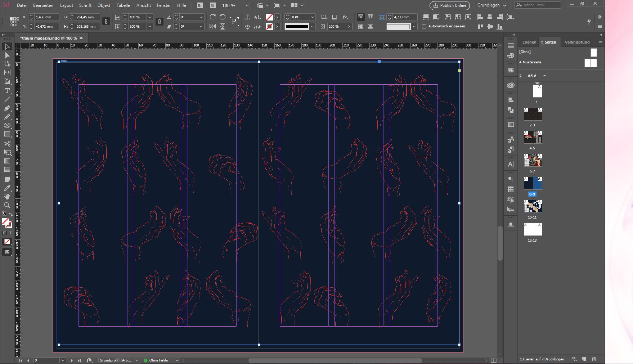
Task: Select the Zoom tool in toolbox
Action: click(x=7, y=205)
